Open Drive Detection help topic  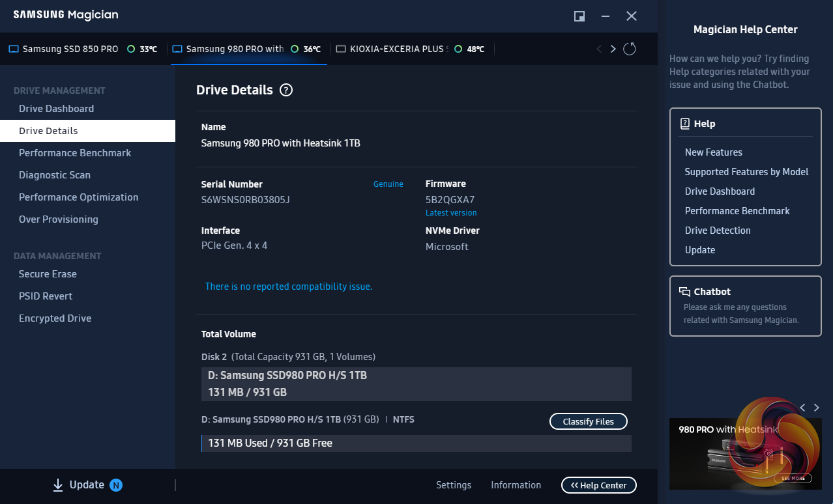click(x=718, y=231)
